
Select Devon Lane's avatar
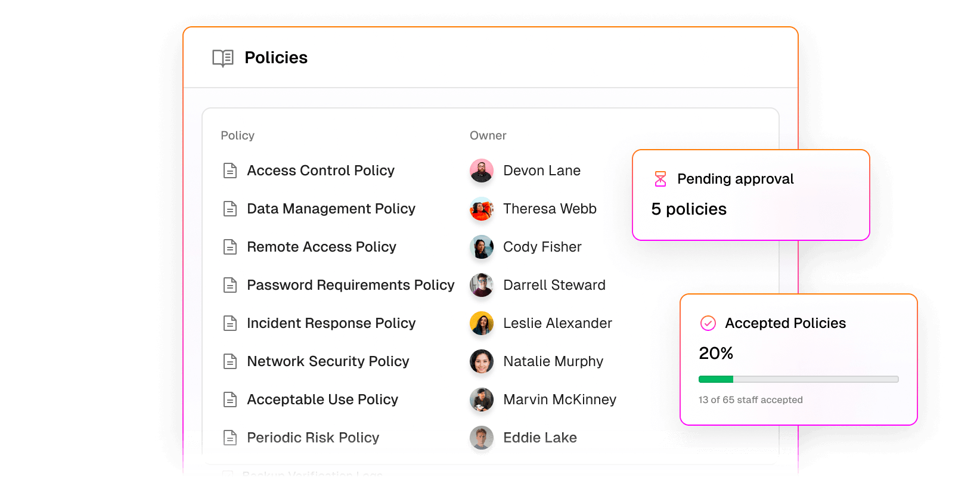[482, 171]
